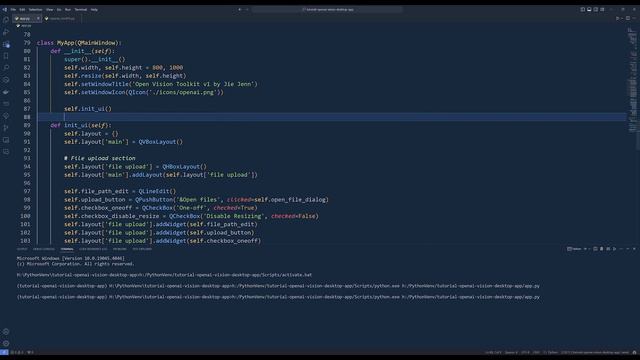Place cursor on 'def __init__(self):' line
This screenshot has height=360, width=640.
coord(83,51)
